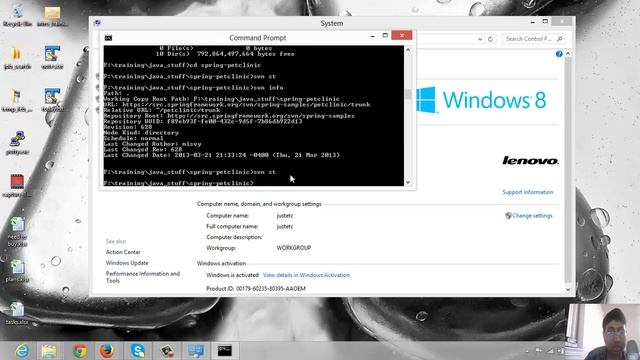Image resolution: width=640 pixels, height=360 pixels.
Task: Refresh the System control panel page
Action: coord(490,39)
